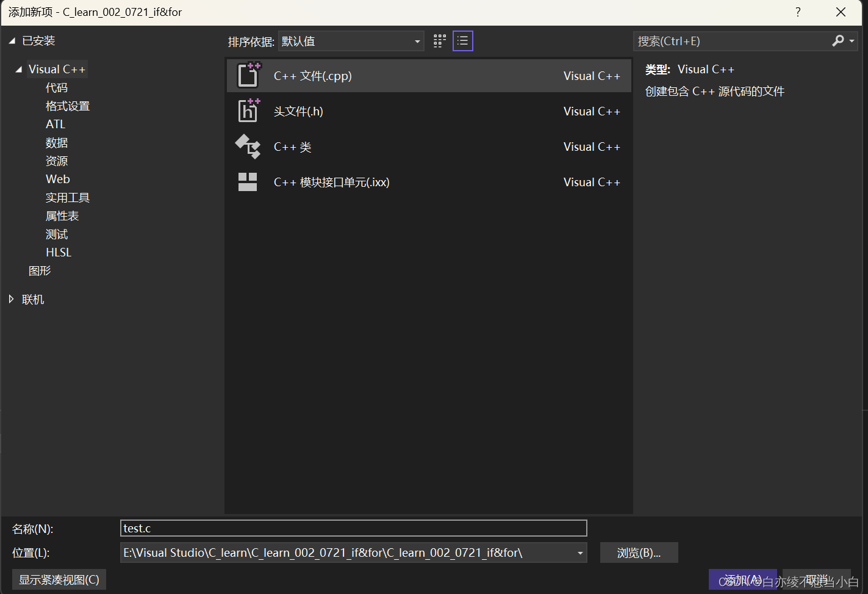Select the 测试 category
This screenshot has width=868, height=594.
56,233
